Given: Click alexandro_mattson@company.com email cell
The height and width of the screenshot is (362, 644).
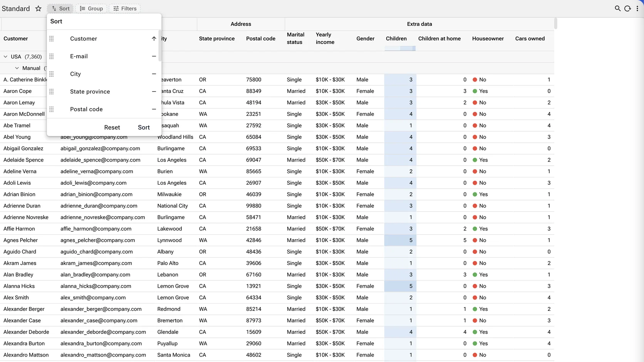Looking at the screenshot, I should (103, 355).
